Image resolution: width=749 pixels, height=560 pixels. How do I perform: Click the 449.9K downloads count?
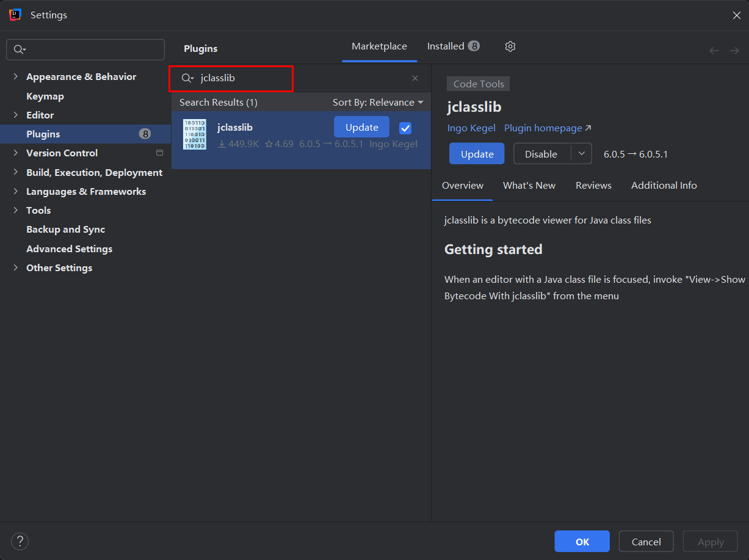click(x=239, y=144)
